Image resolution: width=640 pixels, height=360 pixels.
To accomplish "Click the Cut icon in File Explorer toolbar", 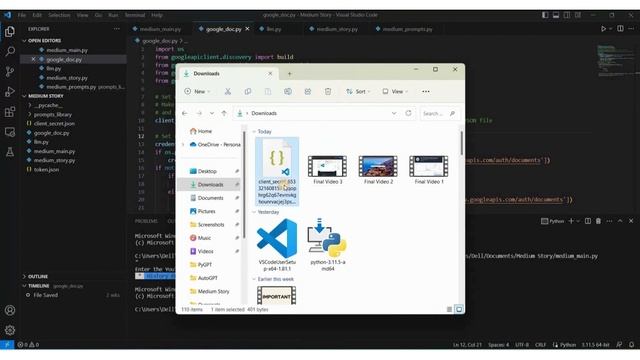I will (228, 91).
